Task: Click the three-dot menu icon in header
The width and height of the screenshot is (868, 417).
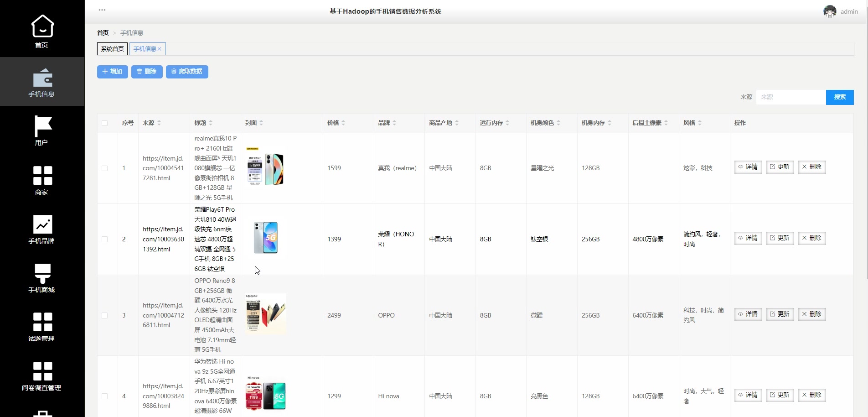Action: click(102, 10)
